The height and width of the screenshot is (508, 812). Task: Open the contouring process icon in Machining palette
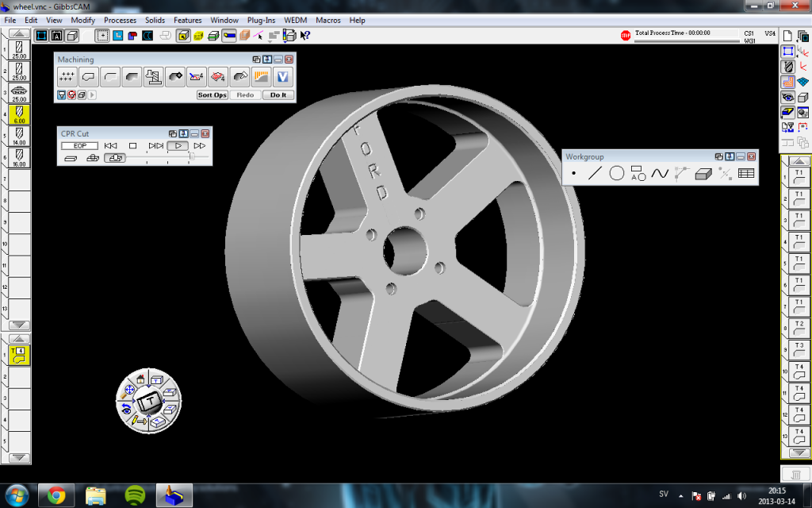(88, 76)
